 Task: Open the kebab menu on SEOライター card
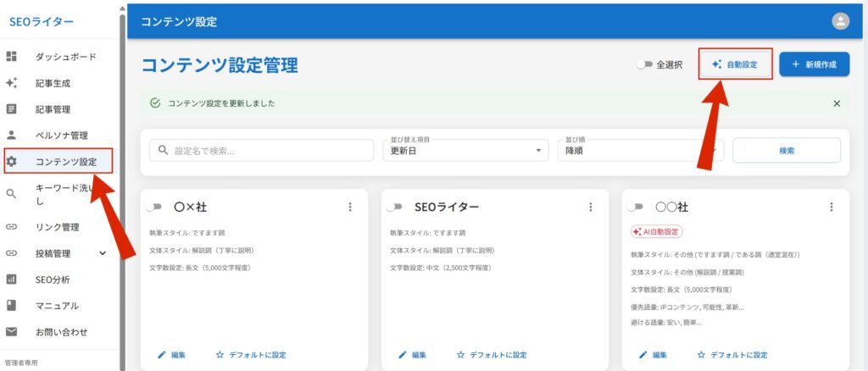tap(591, 207)
